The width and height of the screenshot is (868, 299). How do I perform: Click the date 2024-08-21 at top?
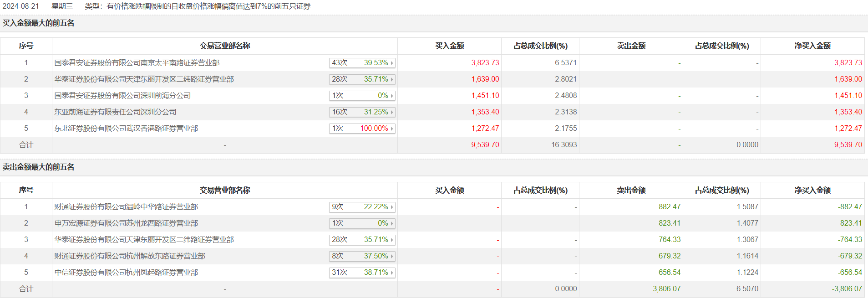pyautogui.click(x=21, y=6)
